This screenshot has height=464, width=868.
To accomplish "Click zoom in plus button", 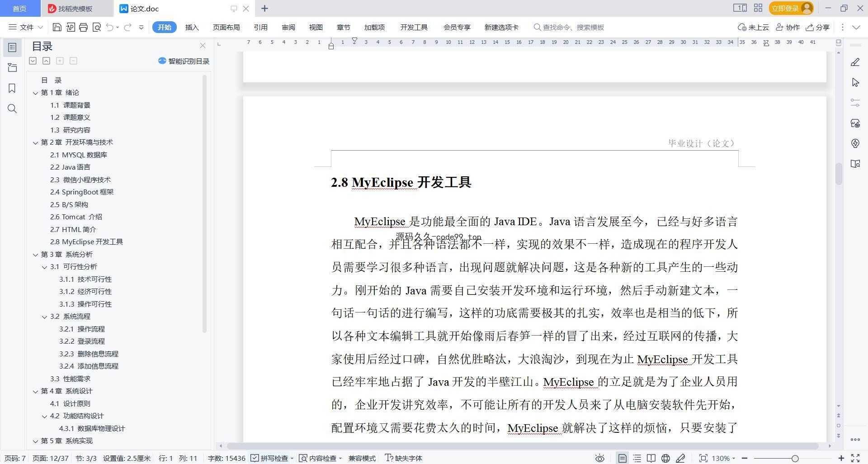I will tap(841, 458).
